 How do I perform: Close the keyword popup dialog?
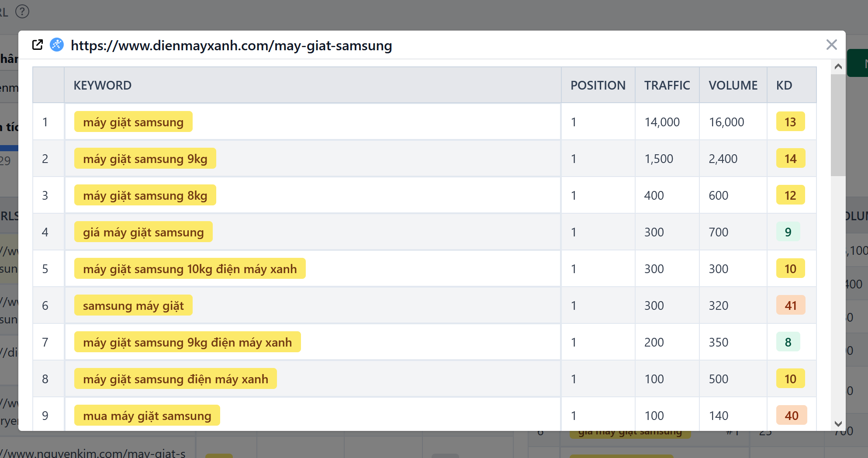pyautogui.click(x=831, y=45)
